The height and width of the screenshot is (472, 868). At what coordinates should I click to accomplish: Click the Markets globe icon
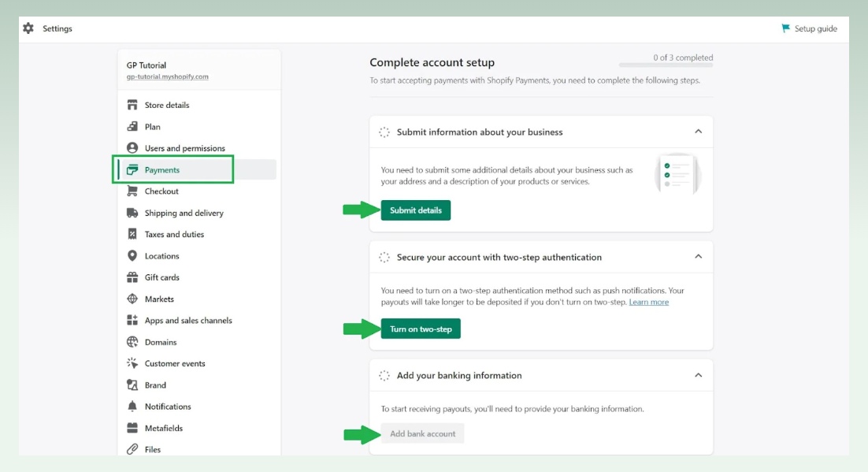click(132, 299)
